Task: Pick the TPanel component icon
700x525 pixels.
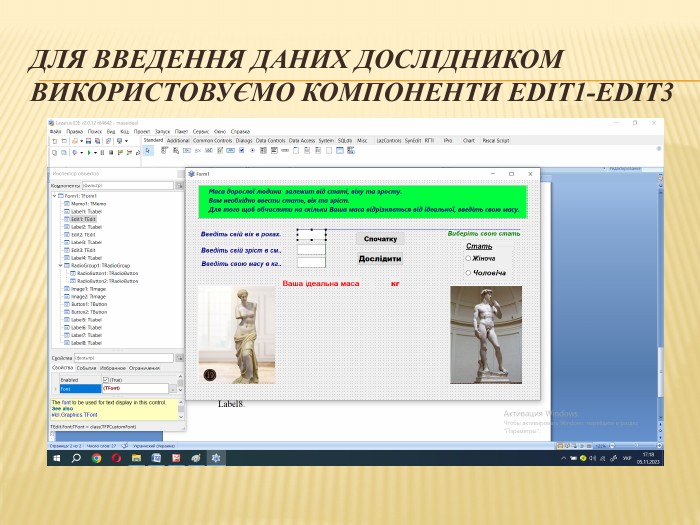Action: pyautogui.click(x=329, y=151)
